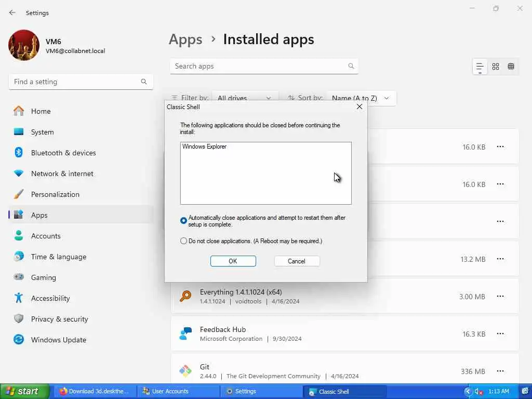Choose 'Do not close applications' radio option
The height and width of the screenshot is (399, 532).
tap(183, 241)
